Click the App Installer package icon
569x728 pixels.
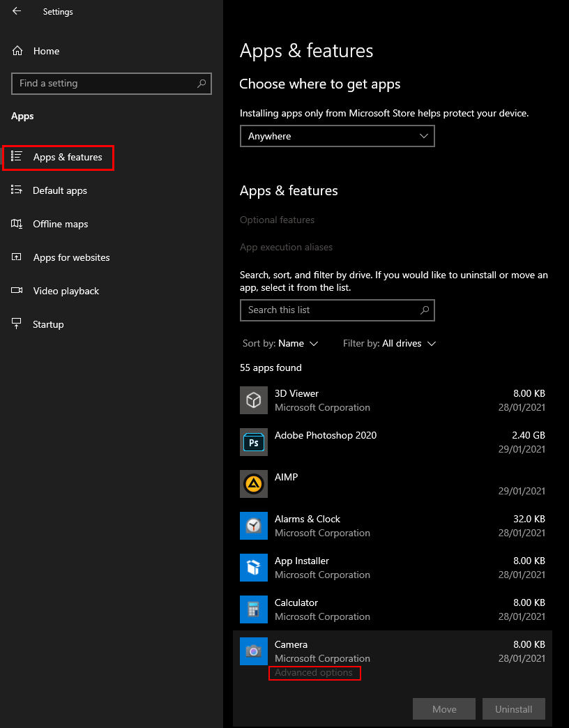click(253, 568)
